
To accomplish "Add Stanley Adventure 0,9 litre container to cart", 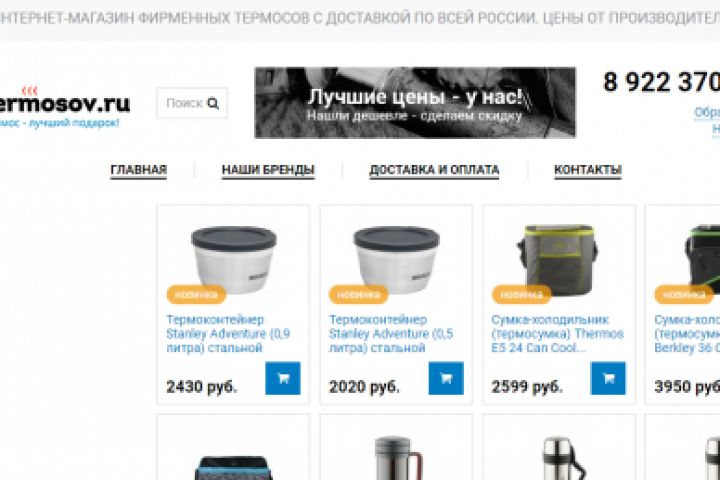I will tap(283, 378).
